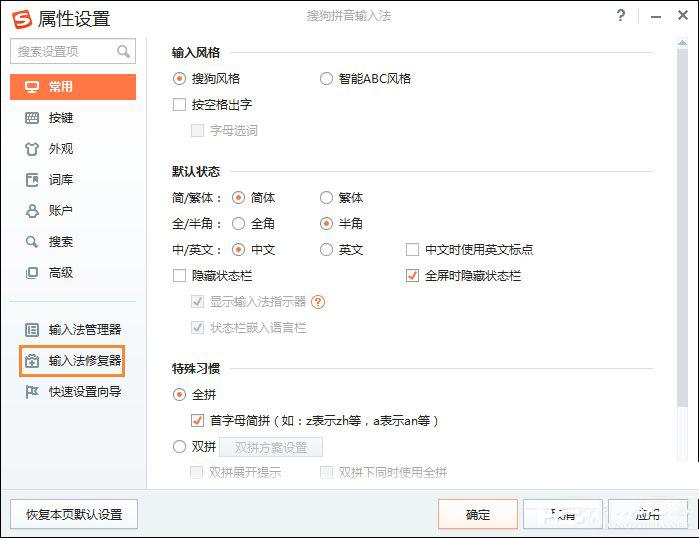The width and height of the screenshot is (699, 538).
Task: Click the 搜索设置项 search field
Action: (73, 51)
